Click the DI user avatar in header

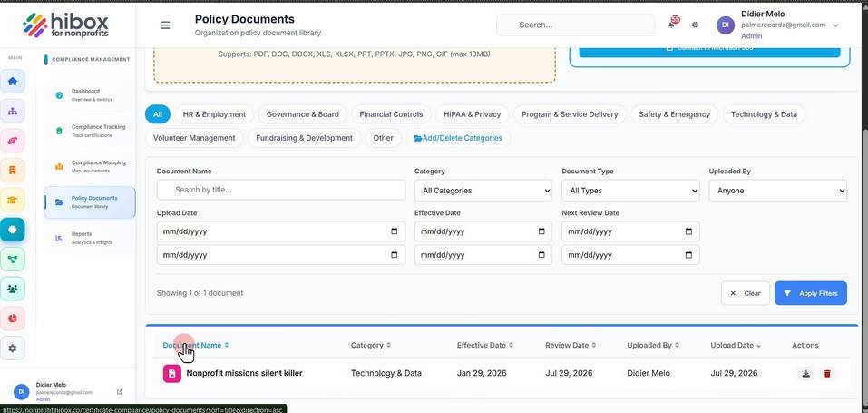pyautogui.click(x=726, y=25)
